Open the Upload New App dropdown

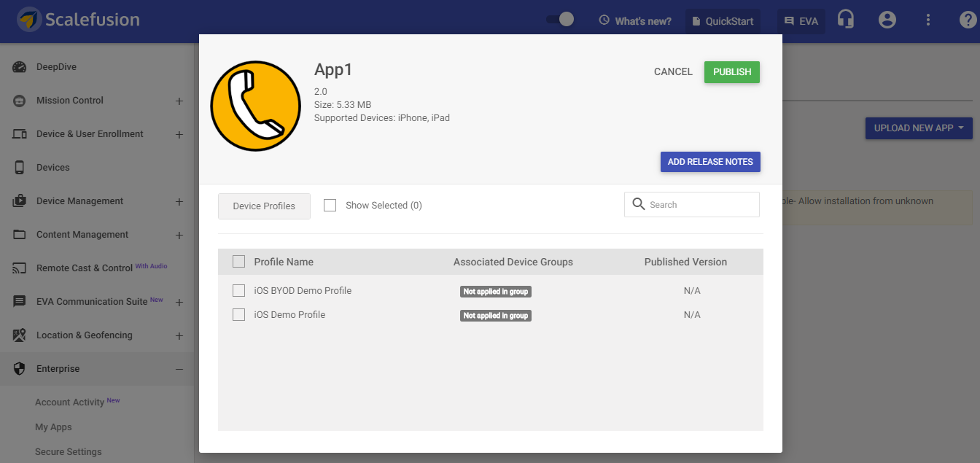click(919, 128)
